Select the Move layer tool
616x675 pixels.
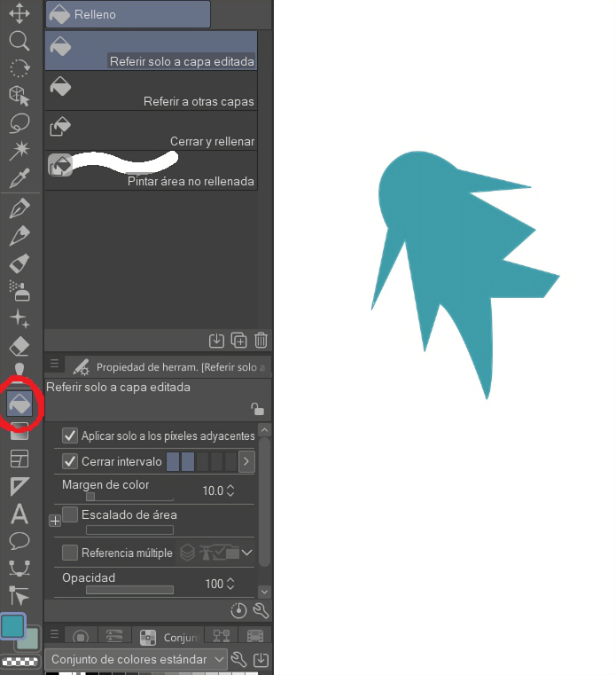[x=19, y=13]
